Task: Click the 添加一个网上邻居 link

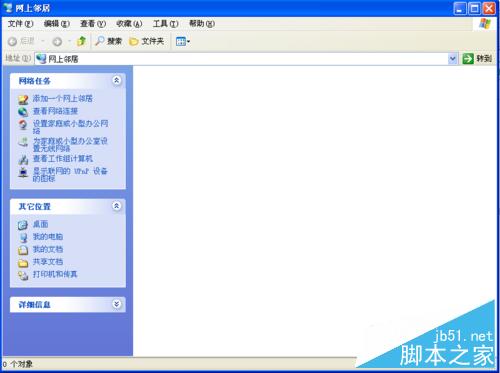Action: tap(63, 98)
